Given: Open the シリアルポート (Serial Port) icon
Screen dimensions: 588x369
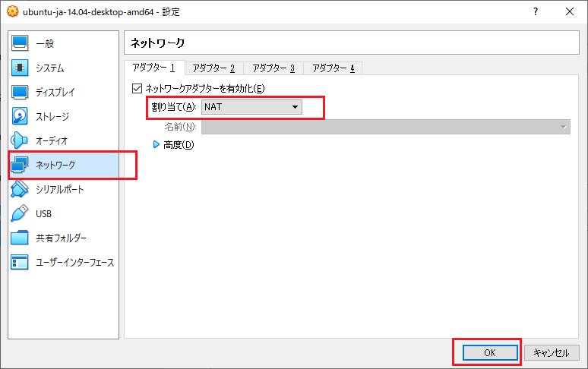Looking at the screenshot, I should pyautogui.click(x=21, y=190).
